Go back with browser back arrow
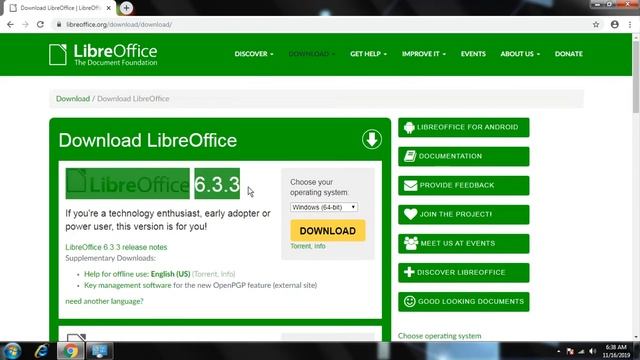The width and height of the screenshot is (640, 360). click(x=10, y=24)
